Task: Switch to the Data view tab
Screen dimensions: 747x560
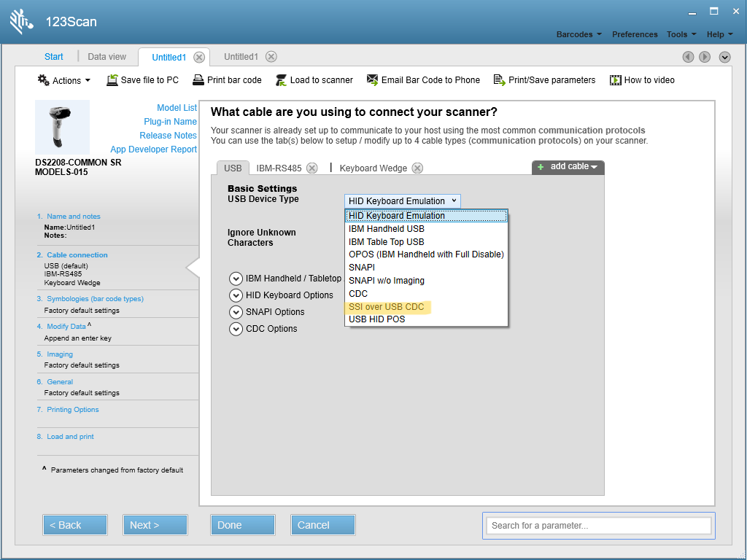Action: click(x=107, y=57)
